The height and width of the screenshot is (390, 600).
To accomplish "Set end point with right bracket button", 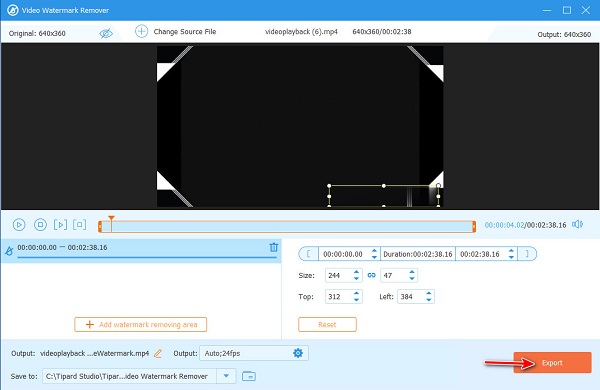I will [527, 254].
